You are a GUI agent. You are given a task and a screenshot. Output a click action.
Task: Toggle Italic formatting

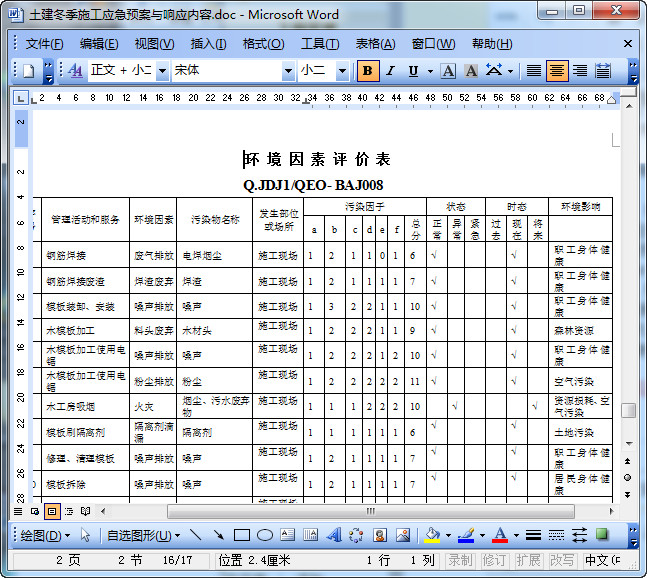pyautogui.click(x=390, y=71)
